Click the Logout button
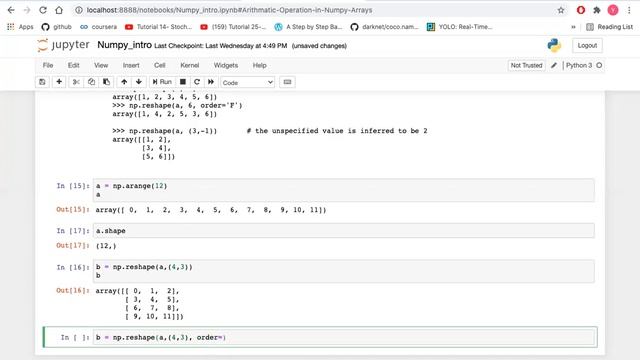 [587, 45]
